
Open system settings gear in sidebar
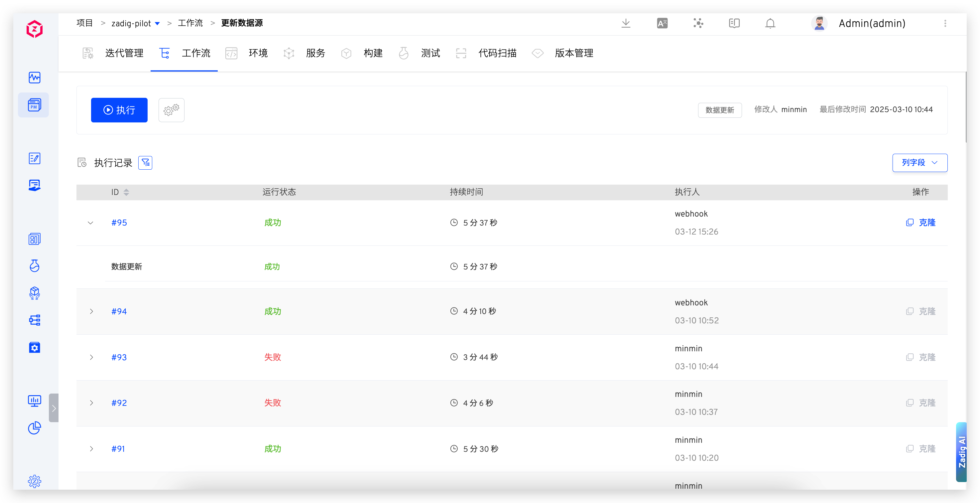(34, 481)
